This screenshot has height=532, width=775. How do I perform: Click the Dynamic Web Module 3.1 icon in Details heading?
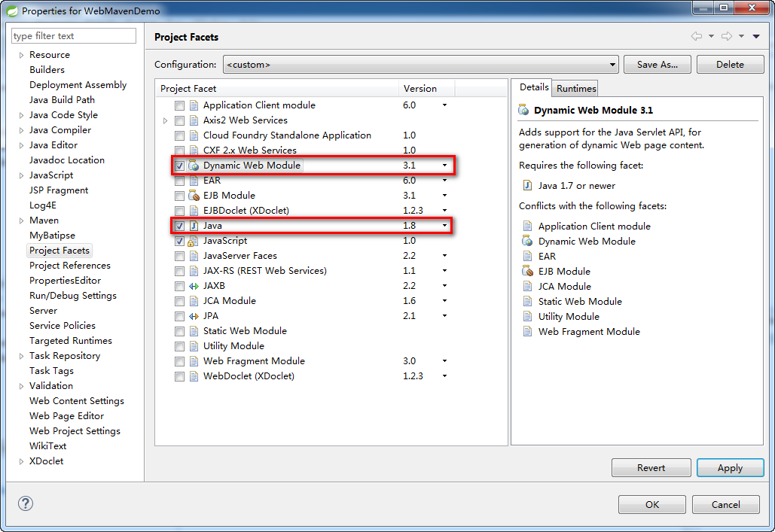tap(523, 110)
